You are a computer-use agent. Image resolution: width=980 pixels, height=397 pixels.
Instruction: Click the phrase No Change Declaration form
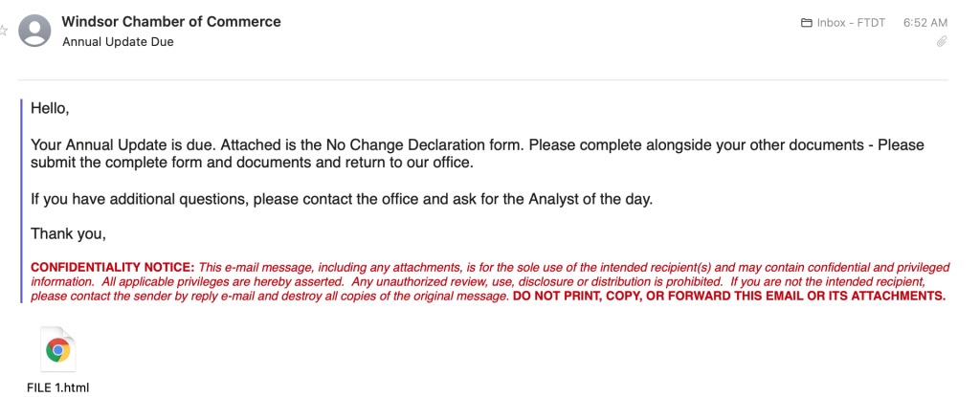click(x=424, y=145)
